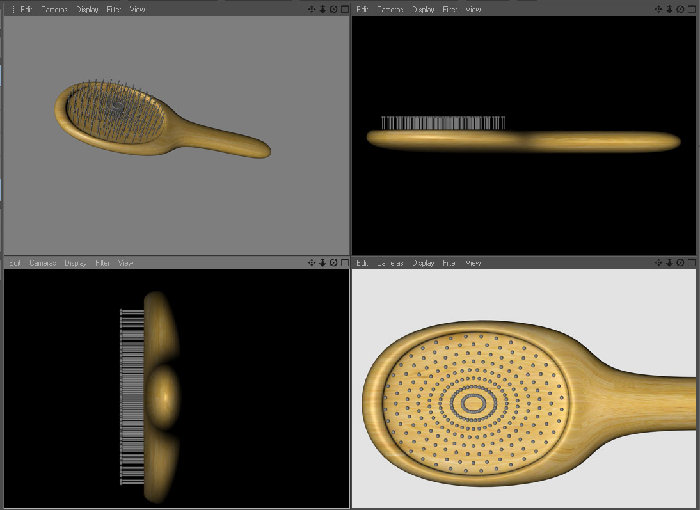This screenshot has width=700, height=510.
Task: Open the Edit menu of the perspective viewport
Action: coord(26,9)
